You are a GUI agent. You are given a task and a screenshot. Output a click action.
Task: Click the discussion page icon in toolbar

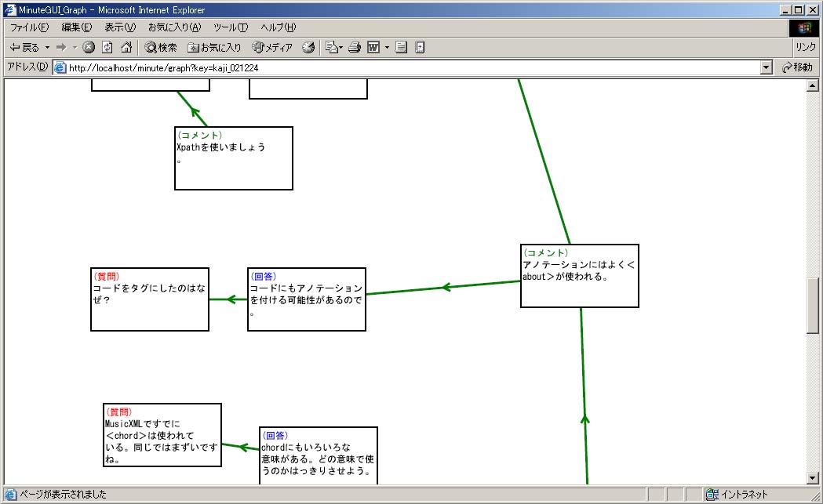[402, 48]
